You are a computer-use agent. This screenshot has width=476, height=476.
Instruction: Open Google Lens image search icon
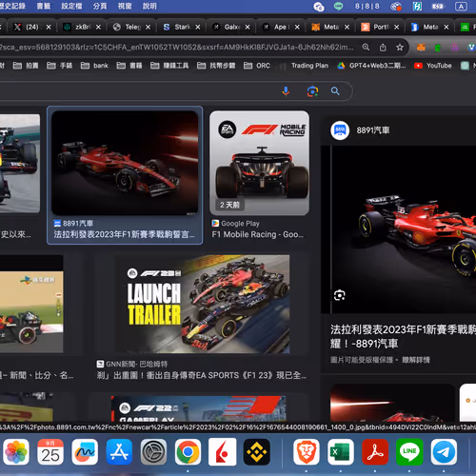click(x=312, y=91)
